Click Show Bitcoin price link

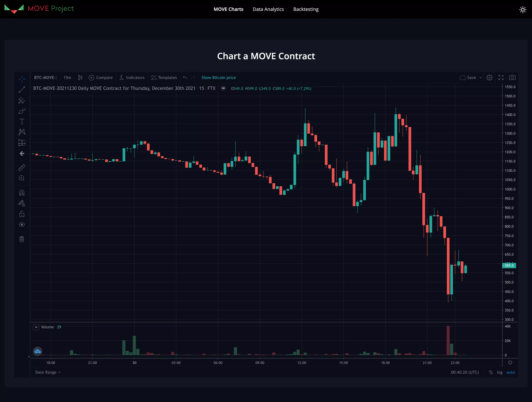tap(218, 78)
